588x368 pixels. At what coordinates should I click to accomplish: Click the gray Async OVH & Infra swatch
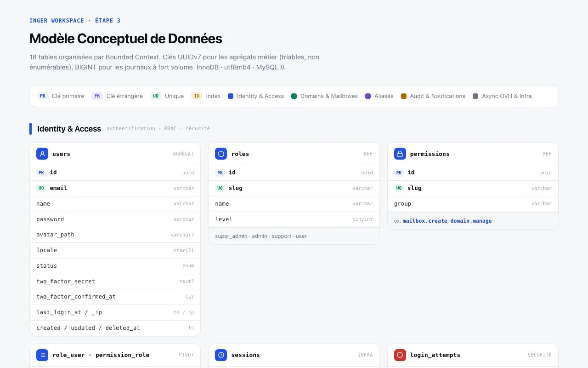click(x=475, y=96)
